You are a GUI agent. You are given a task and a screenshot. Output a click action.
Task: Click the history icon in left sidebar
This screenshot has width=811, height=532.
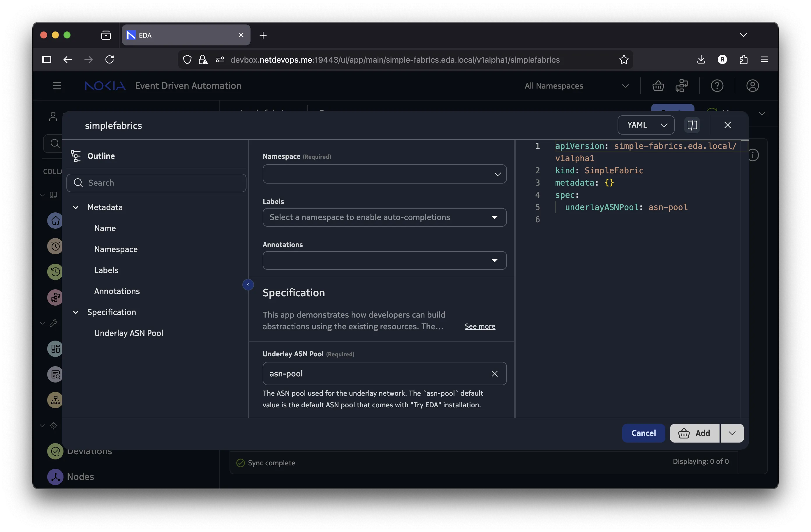[x=55, y=272]
